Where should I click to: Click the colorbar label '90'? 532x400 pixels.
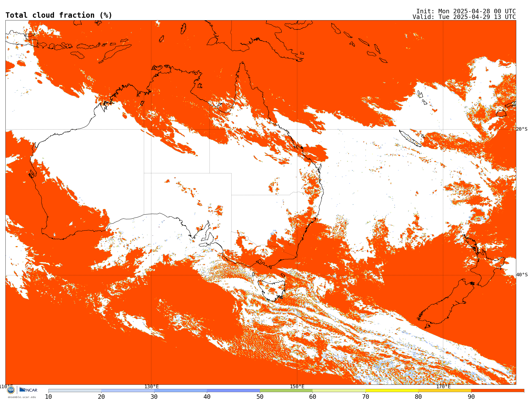pos(471,397)
